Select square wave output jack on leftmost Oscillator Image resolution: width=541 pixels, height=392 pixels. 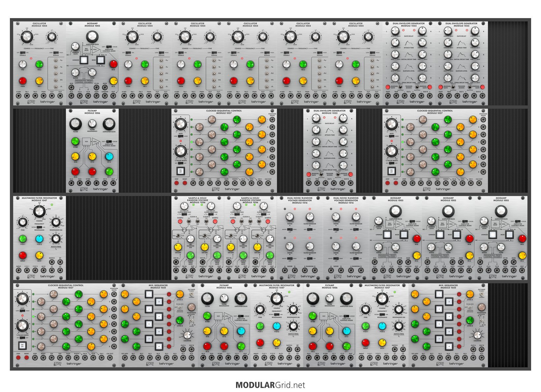coord(56,73)
